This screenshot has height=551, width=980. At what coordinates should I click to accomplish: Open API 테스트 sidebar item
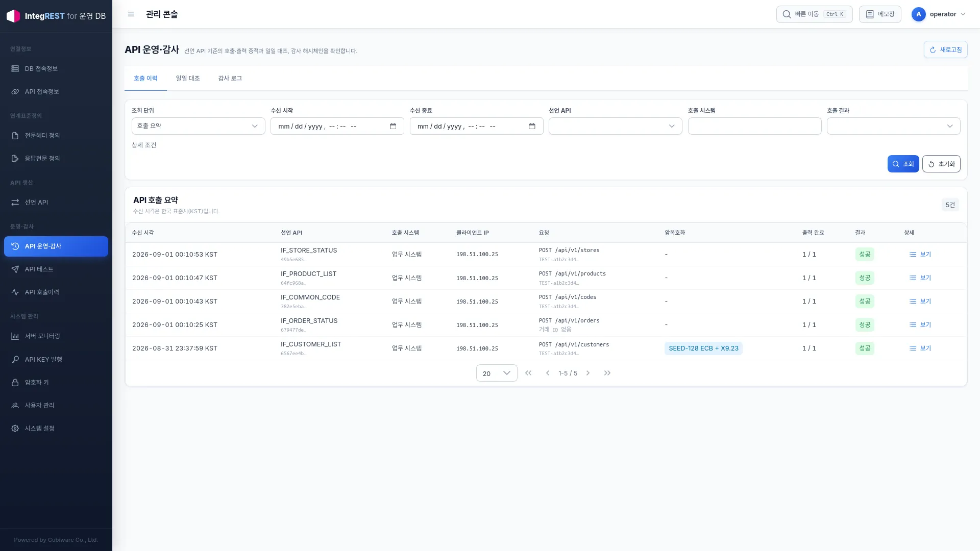click(x=56, y=269)
